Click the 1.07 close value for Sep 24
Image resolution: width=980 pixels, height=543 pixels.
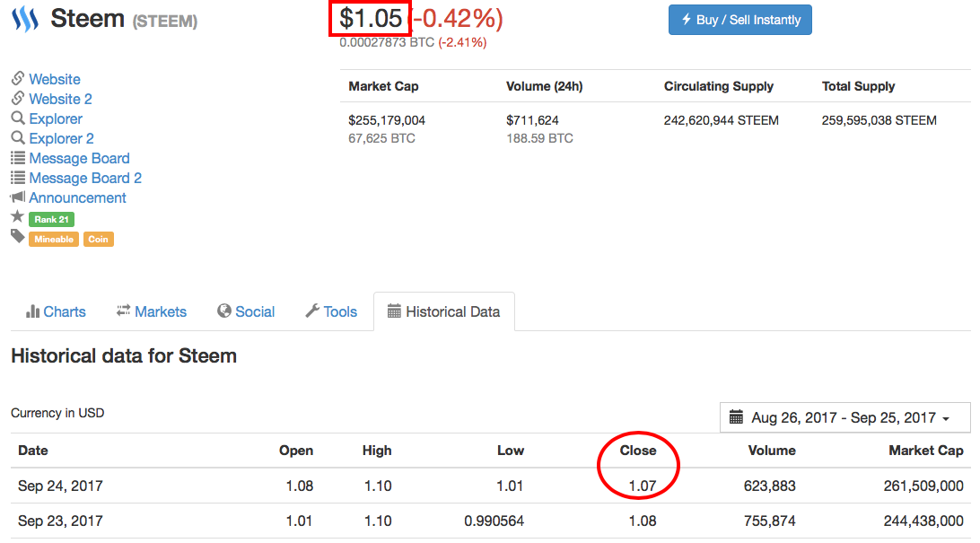(x=643, y=486)
